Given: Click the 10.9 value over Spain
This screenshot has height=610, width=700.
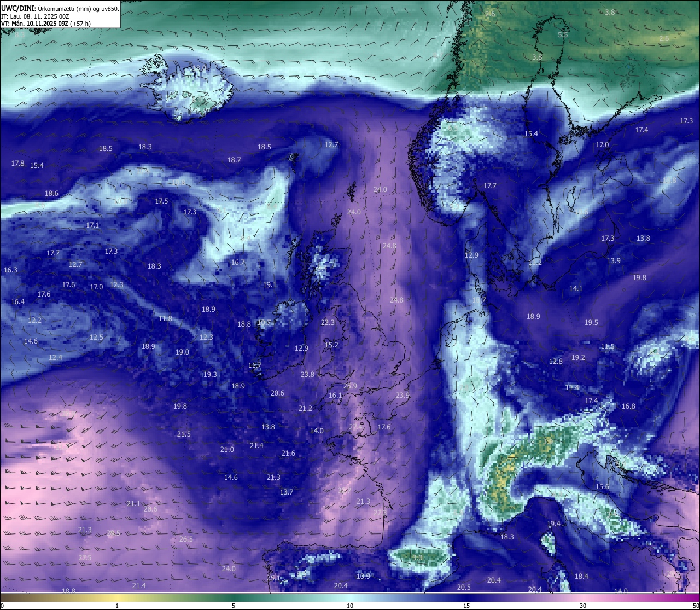Looking at the screenshot, I should click(363, 577).
